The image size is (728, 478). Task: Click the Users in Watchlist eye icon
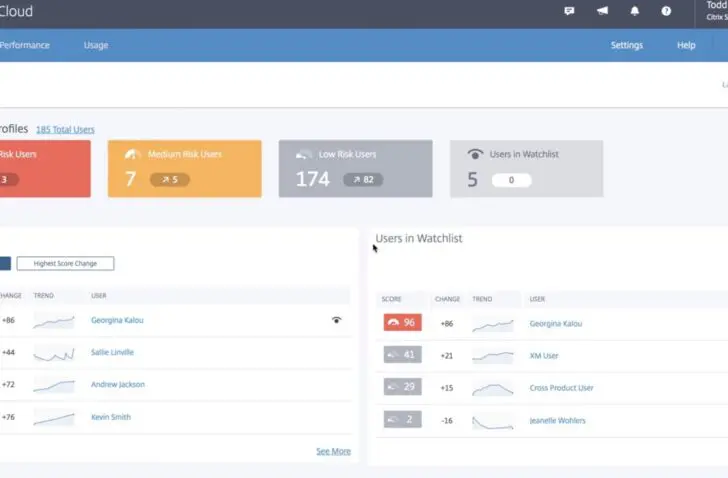[x=475, y=154]
